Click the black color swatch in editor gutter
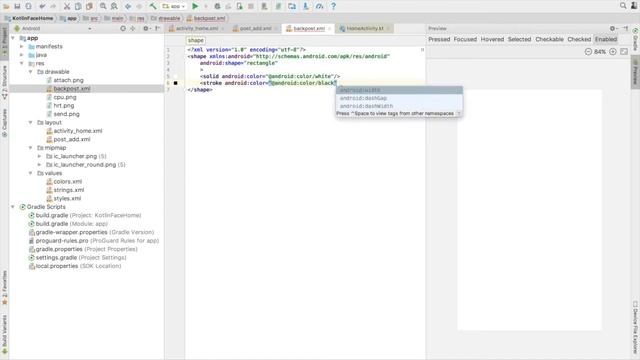The height and width of the screenshot is (360, 640). tap(176, 83)
